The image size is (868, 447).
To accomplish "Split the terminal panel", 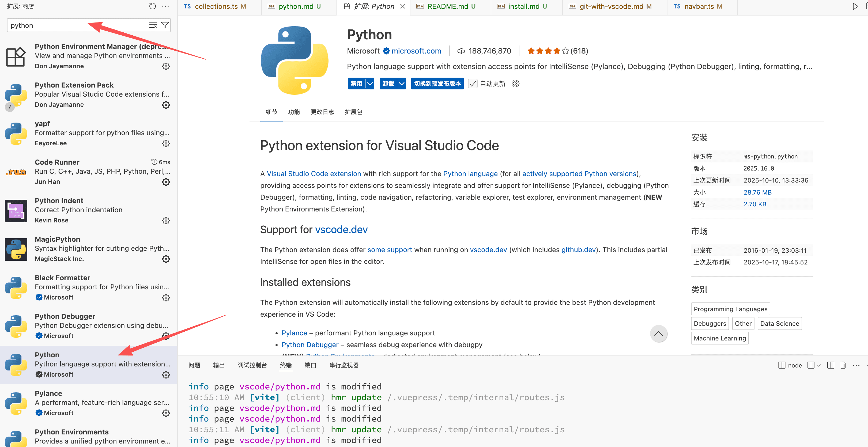I will click(831, 365).
